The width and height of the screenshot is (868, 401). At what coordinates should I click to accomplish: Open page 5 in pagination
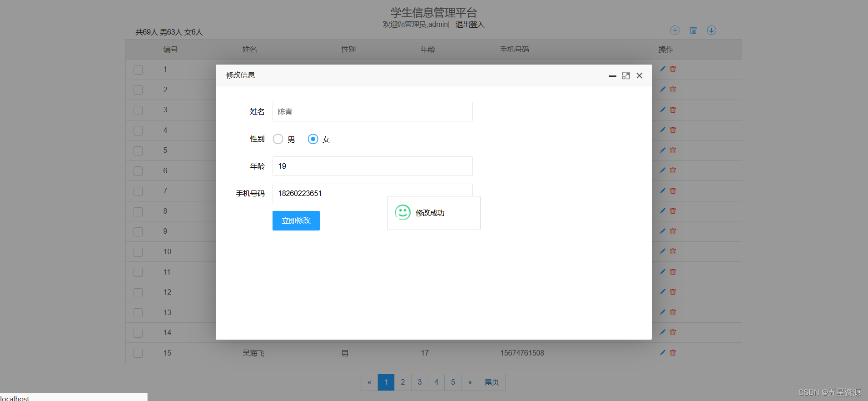453,382
